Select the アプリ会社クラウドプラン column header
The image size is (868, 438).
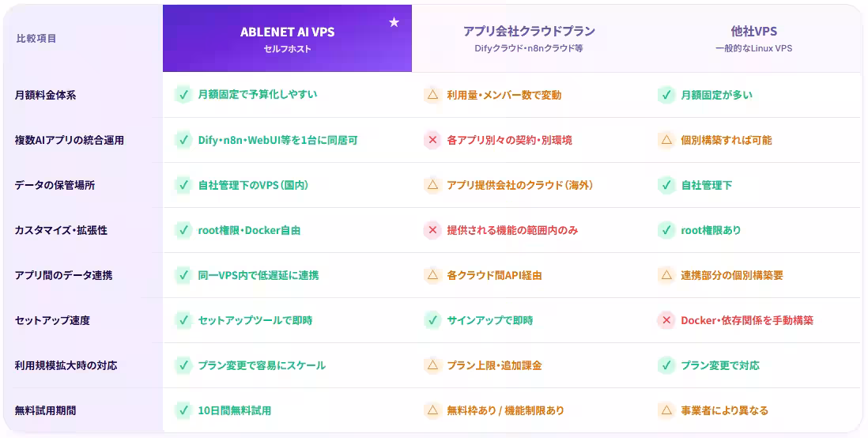529,38
